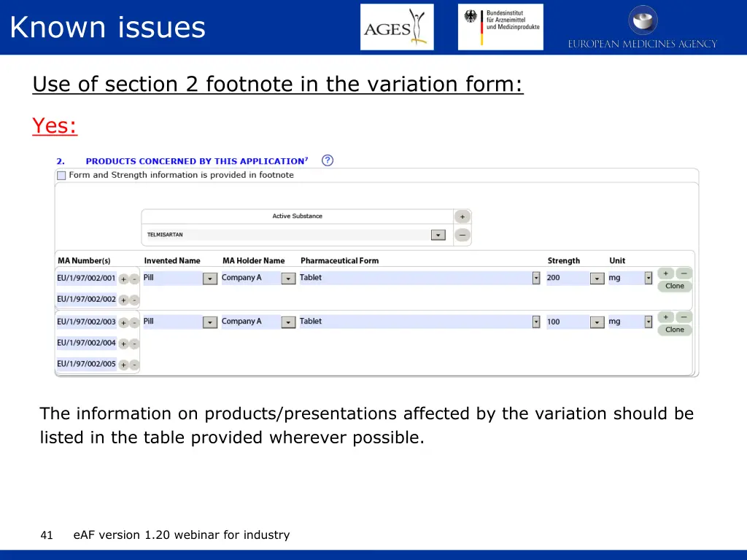
Task: Add MA number after EU/1/97/002/001
Action: tap(123, 279)
